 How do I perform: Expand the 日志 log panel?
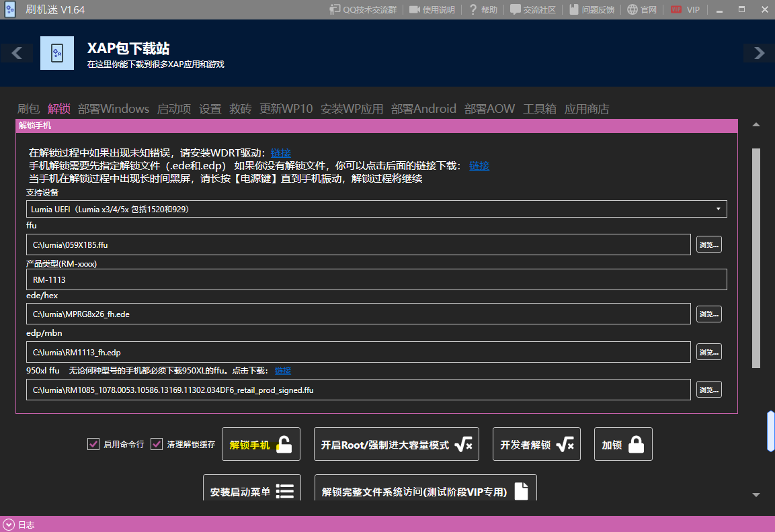[9, 525]
